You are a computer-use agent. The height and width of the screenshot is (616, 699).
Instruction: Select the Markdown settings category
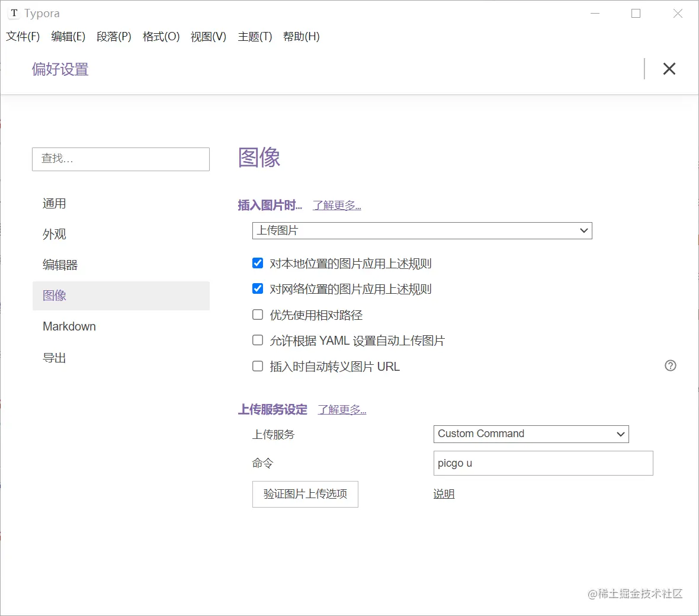[x=121, y=326]
